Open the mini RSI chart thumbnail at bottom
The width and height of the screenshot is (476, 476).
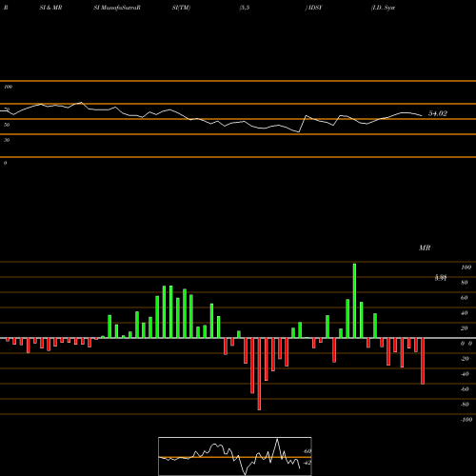[x=235, y=456]
